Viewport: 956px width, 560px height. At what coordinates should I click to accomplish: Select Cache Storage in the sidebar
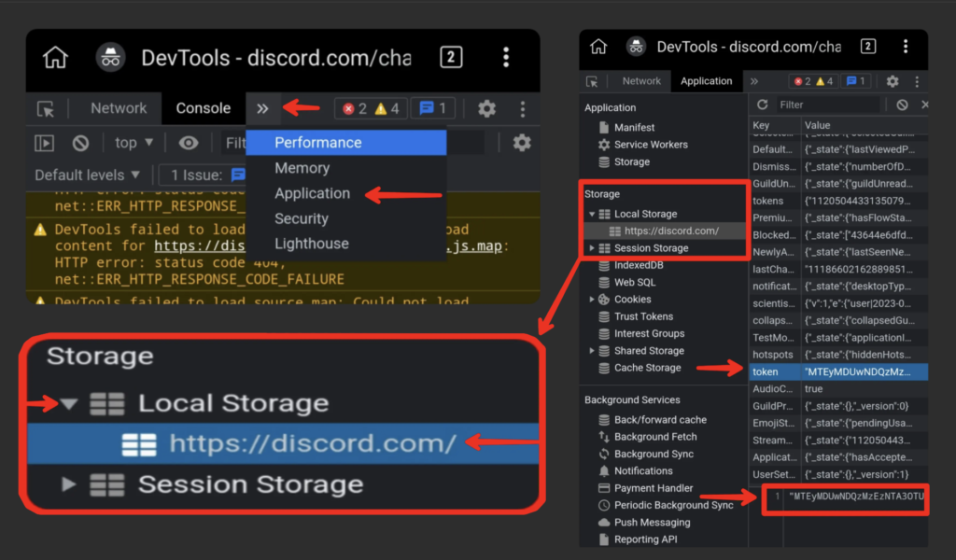(647, 368)
